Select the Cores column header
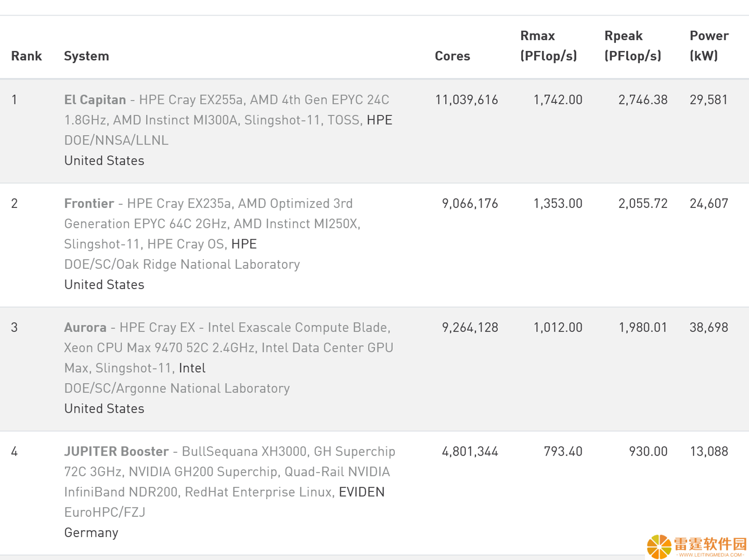This screenshot has height=560, width=749. click(x=453, y=56)
